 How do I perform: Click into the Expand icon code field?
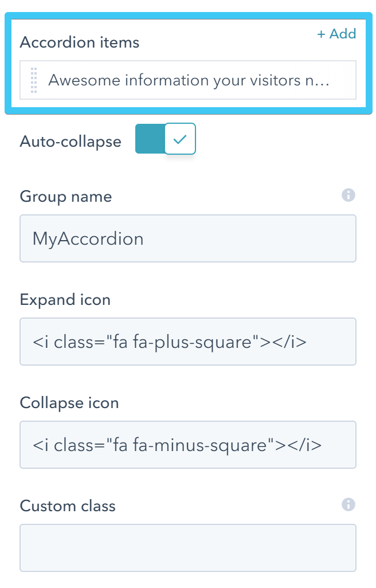[x=188, y=342]
